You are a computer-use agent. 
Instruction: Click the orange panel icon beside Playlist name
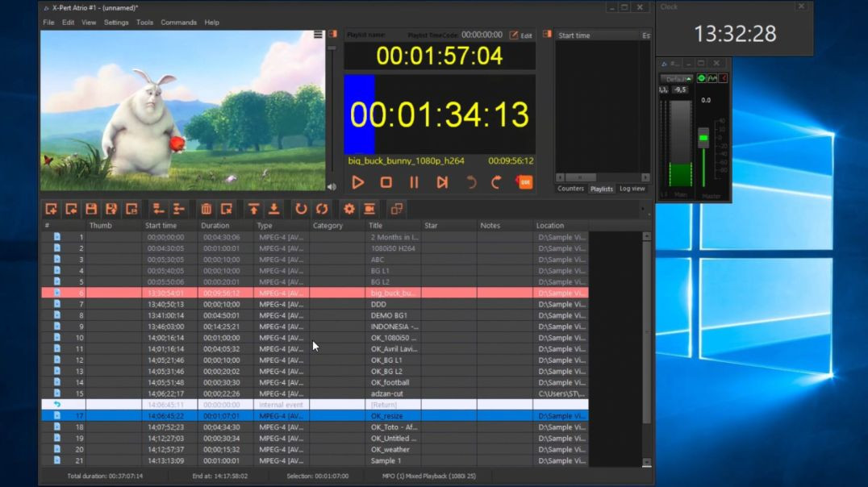(332, 35)
